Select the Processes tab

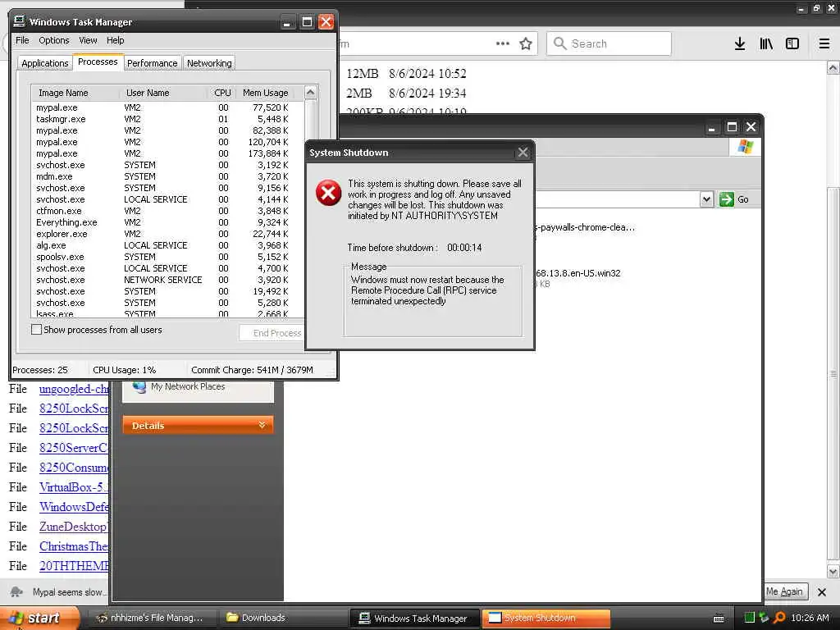pyautogui.click(x=98, y=62)
